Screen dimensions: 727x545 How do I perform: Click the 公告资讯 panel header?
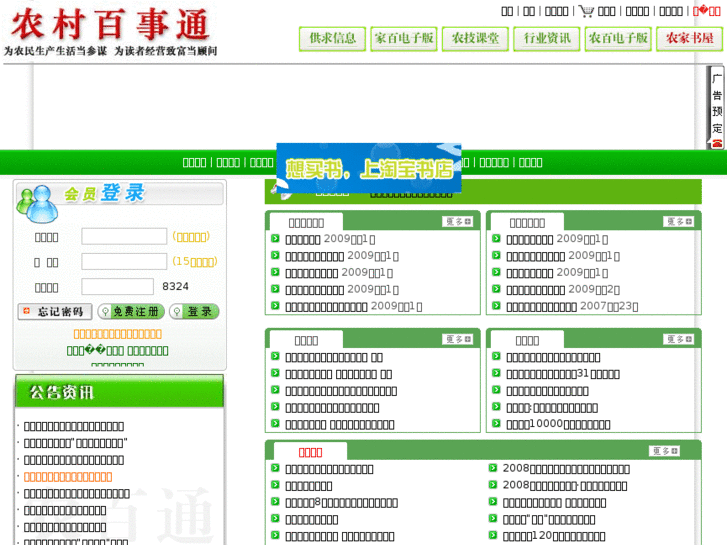[x=120, y=391]
